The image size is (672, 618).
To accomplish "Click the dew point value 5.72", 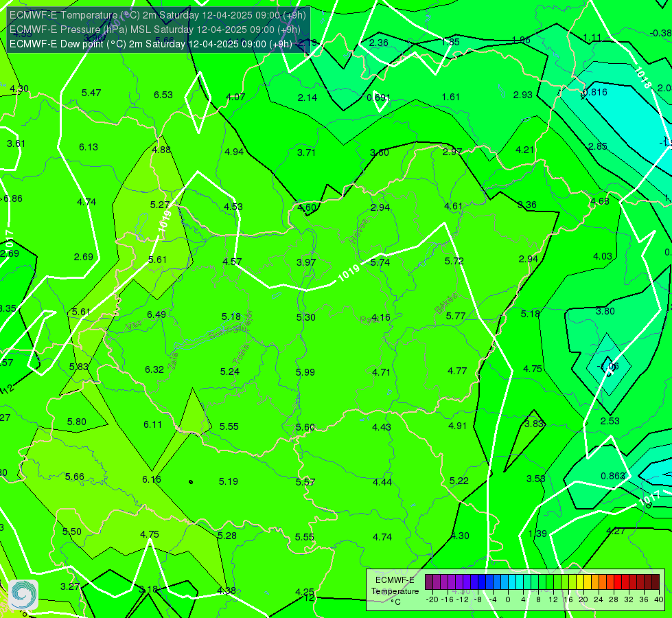I will (x=454, y=261).
